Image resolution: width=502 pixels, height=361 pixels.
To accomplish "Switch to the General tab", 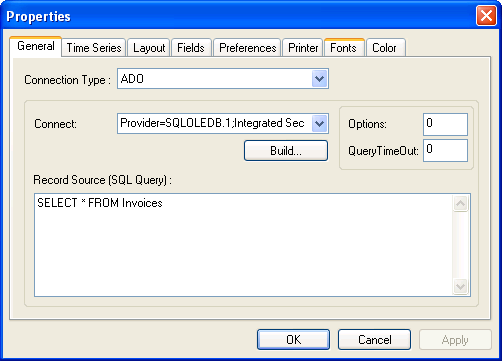I will [x=36, y=46].
